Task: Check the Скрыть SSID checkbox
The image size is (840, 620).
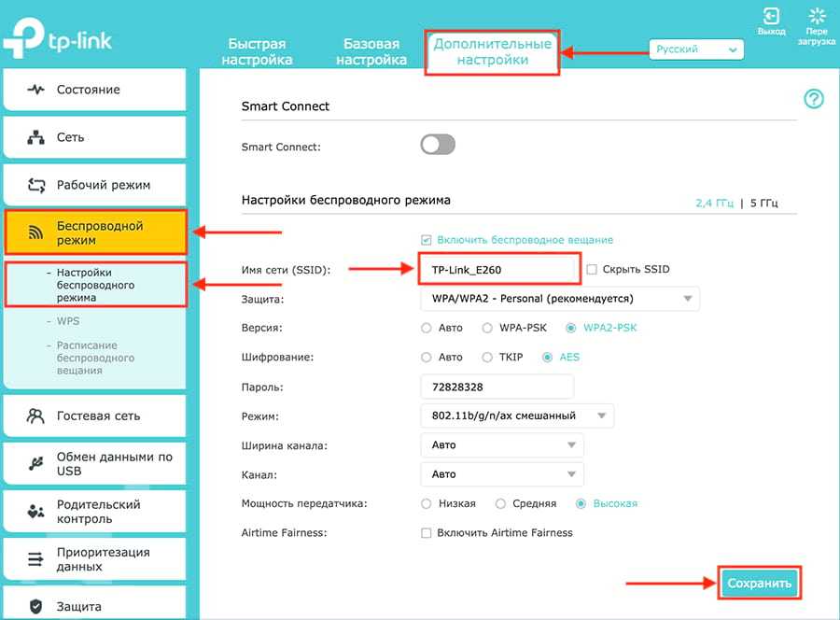Action: tap(593, 270)
